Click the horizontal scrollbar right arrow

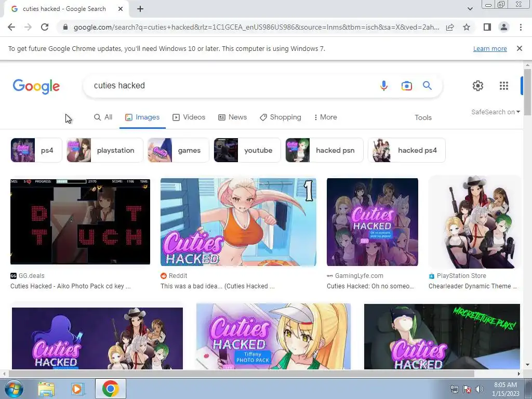[519, 374]
